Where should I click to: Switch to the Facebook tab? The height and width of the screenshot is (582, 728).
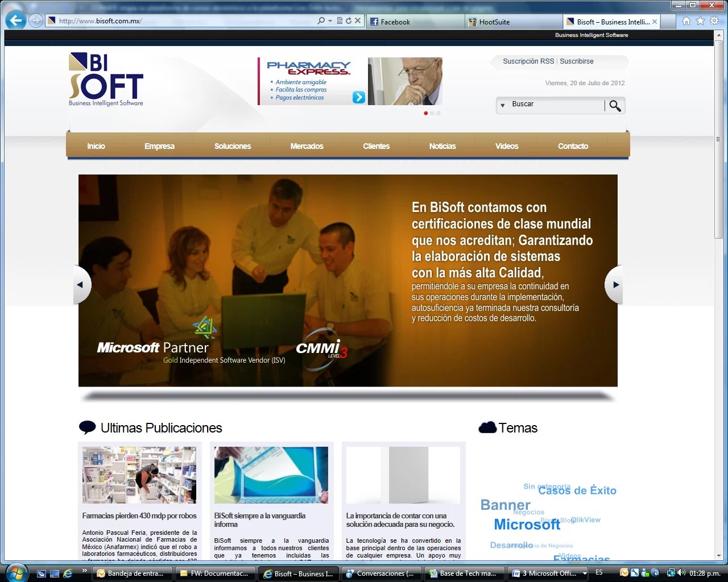[416, 22]
